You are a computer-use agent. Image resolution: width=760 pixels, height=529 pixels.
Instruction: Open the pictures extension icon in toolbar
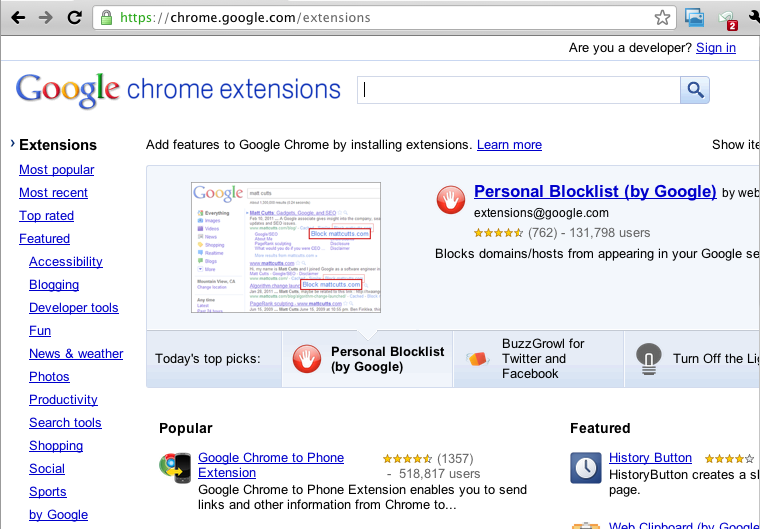pos(694,17)
